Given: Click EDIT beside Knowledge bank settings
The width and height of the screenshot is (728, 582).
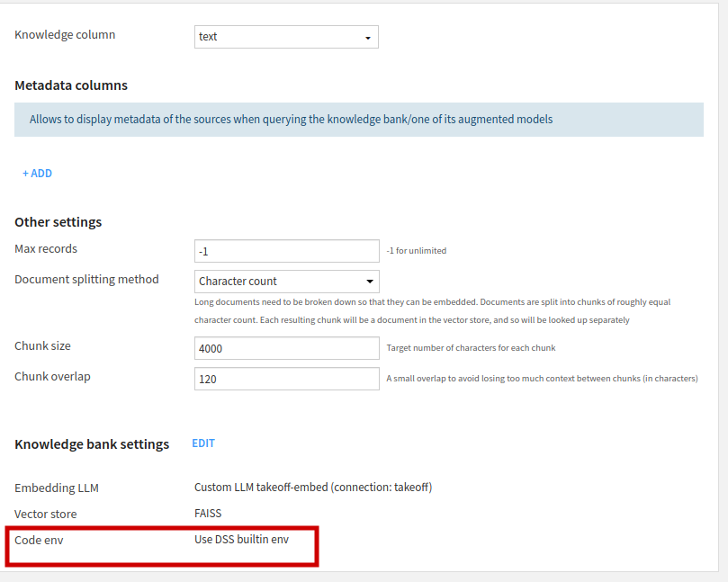Looking at the screenshot, I should (203, 443).
